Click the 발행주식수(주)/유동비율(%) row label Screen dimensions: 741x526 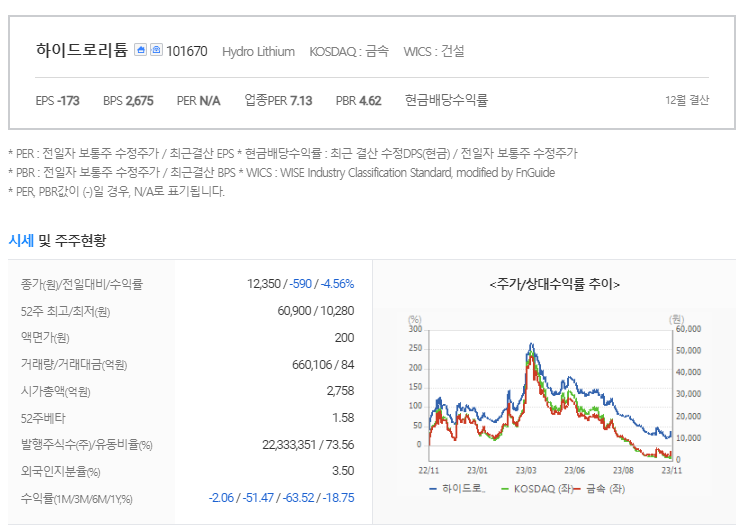pyautogui.click(x=86, y=445)
